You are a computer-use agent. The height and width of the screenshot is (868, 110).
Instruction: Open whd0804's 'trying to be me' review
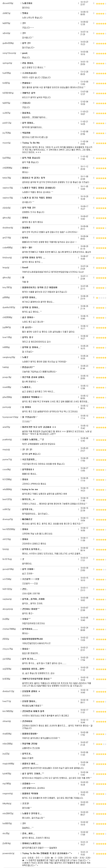pos(30,489)
